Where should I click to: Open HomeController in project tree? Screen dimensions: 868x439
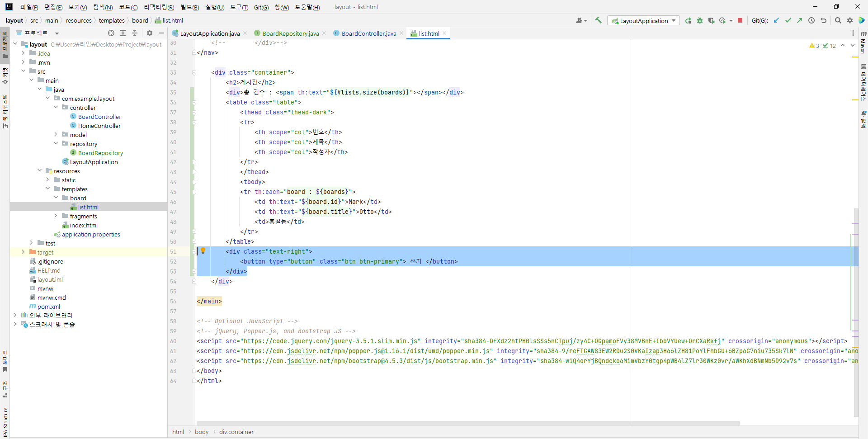99,126
